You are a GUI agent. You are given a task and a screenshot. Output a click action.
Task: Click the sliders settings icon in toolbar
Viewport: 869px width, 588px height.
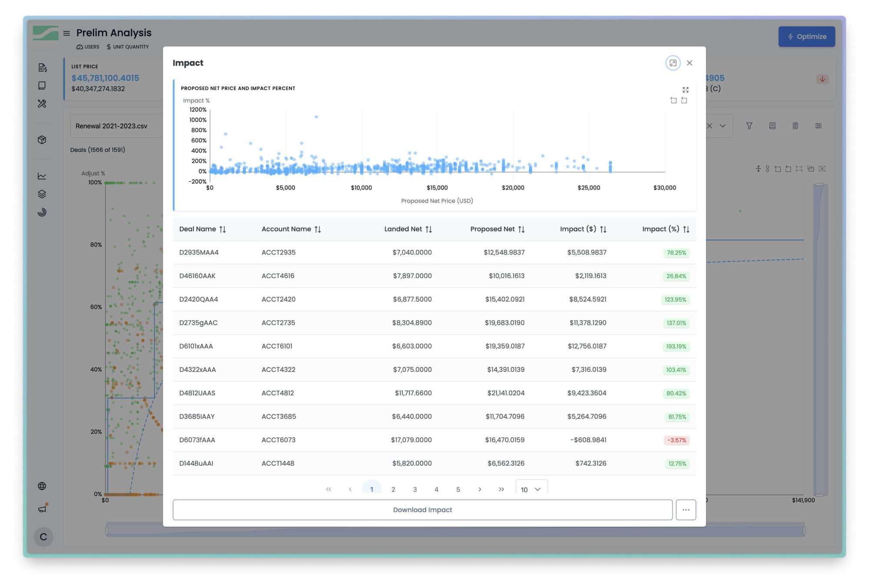click(x=818, y=126)
